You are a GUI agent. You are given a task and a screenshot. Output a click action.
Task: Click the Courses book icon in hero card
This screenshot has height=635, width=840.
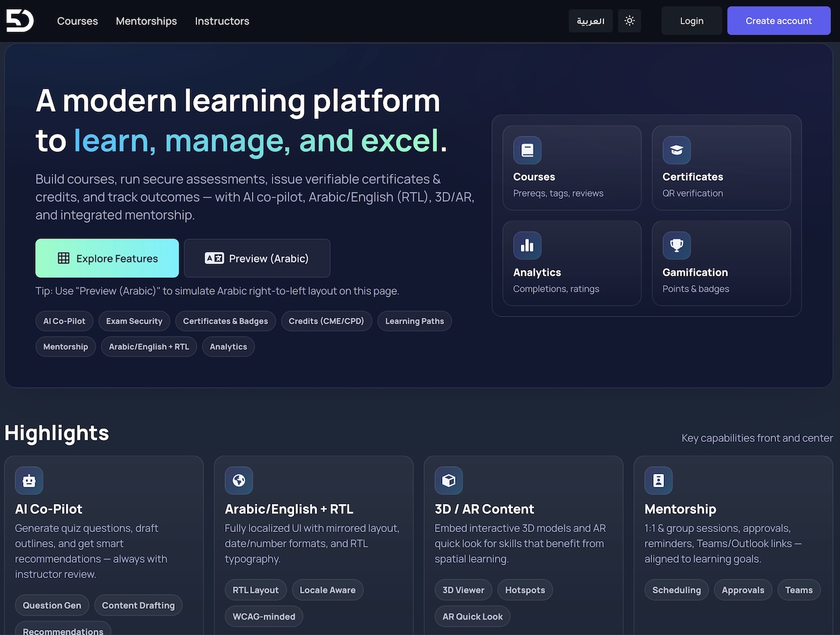point(527,150)
